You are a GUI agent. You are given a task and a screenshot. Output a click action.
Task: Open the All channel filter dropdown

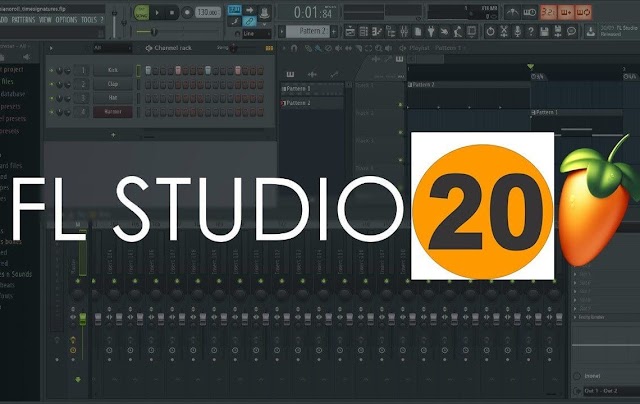click(113, 48)
